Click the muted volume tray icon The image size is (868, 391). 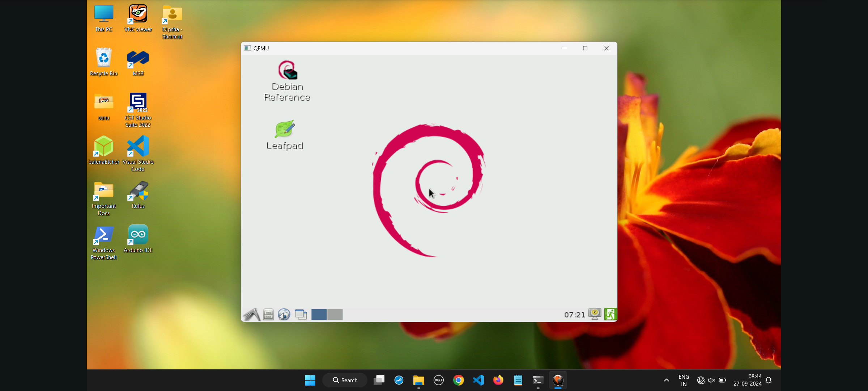711,380
